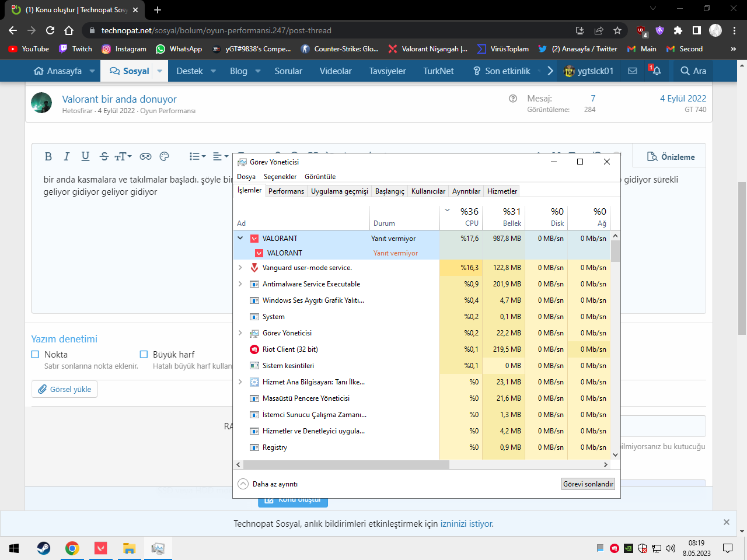Dismiss the notification permission banner
This screenshot has height=560, width=747.
click(x=727, y=522)
